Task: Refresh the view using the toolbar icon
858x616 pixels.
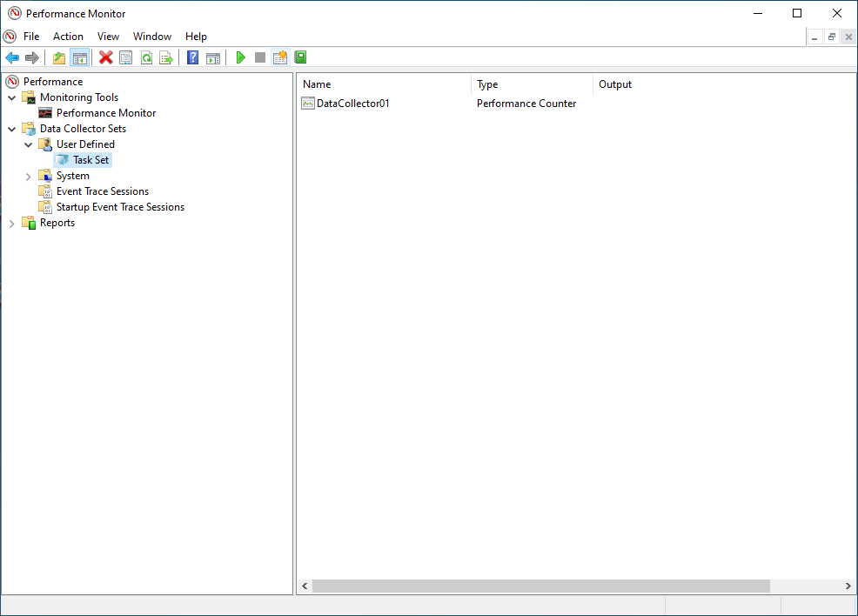Action: pyautogui.click(x=146, y=57)
